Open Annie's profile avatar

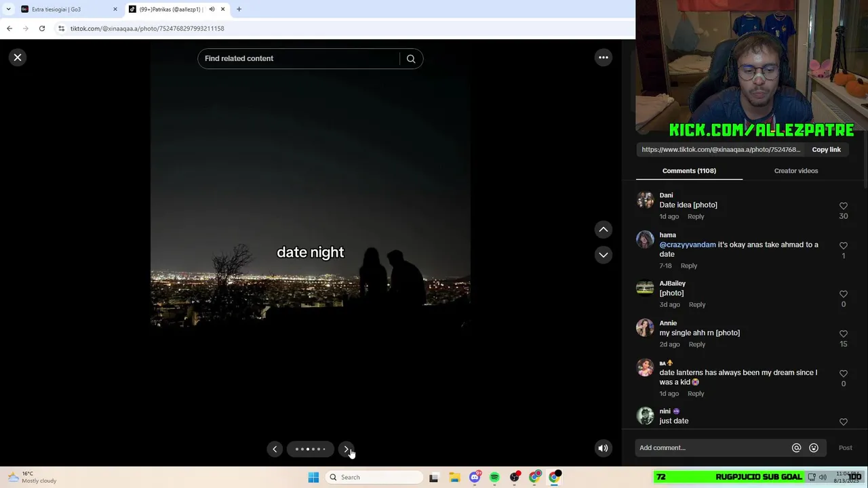pyautogui.click(x=645, y=328)
